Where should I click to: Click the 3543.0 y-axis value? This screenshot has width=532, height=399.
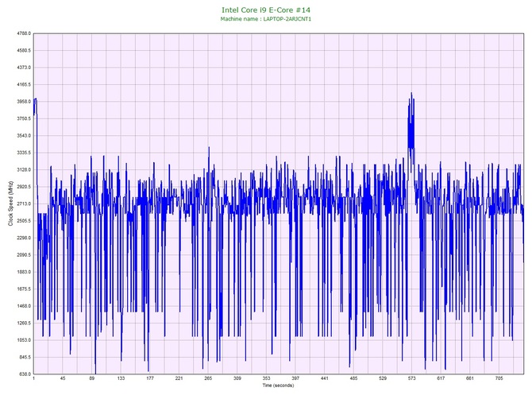(24, 135)
